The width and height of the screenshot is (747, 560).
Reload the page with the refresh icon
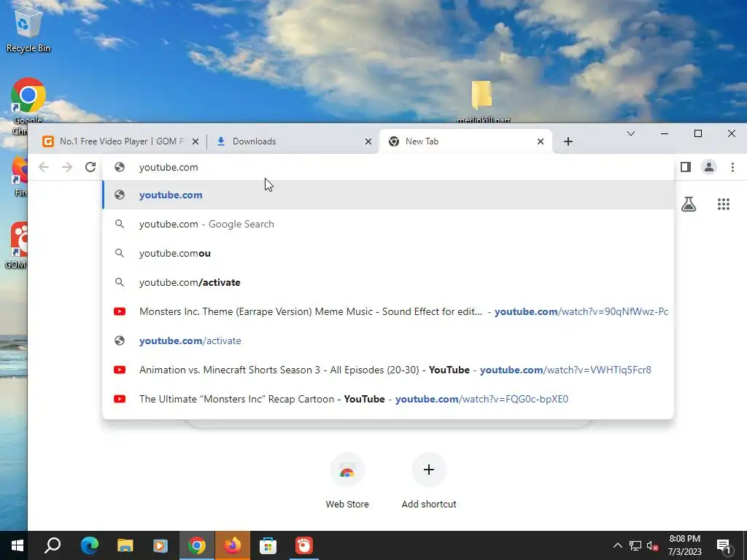90,167
